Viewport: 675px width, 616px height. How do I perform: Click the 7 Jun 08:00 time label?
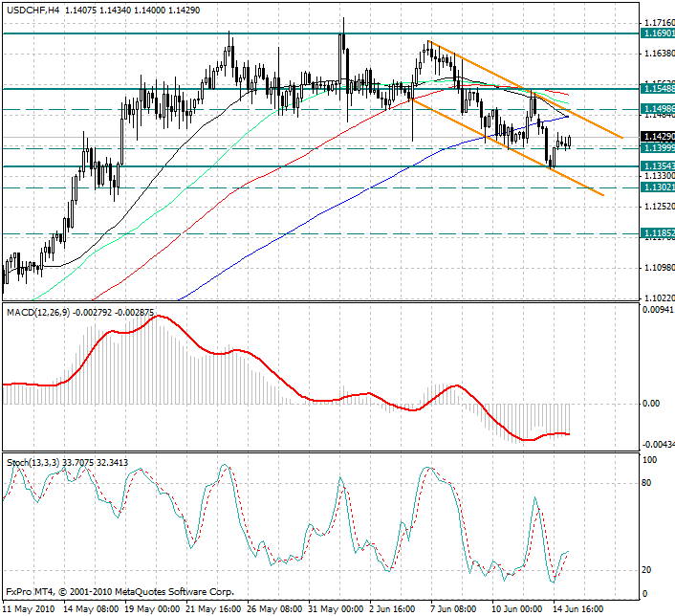pos(453,609)
